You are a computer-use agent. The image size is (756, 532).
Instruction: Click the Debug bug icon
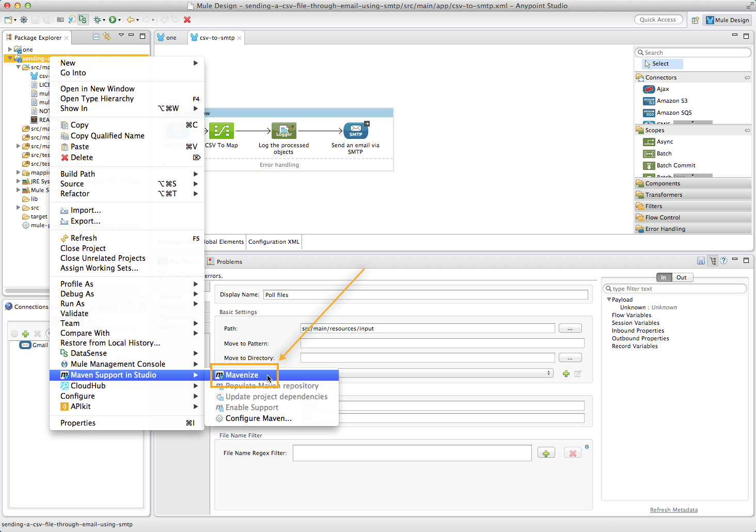(97, 20)
